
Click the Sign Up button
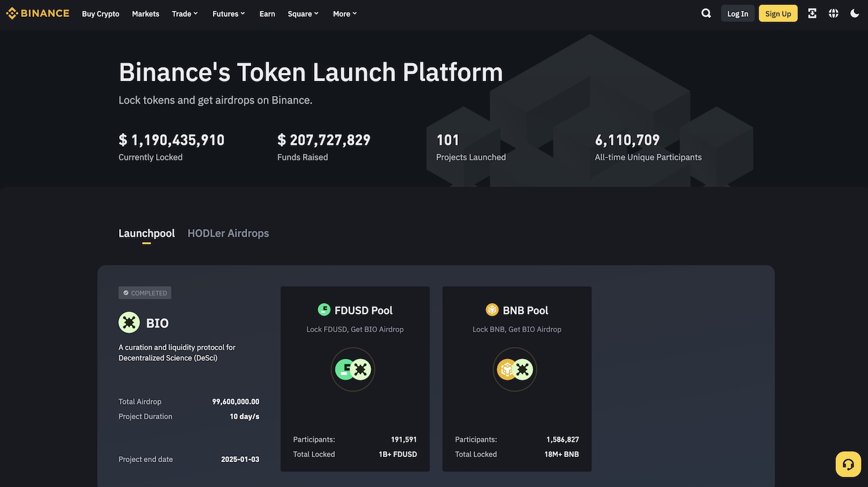778,13
